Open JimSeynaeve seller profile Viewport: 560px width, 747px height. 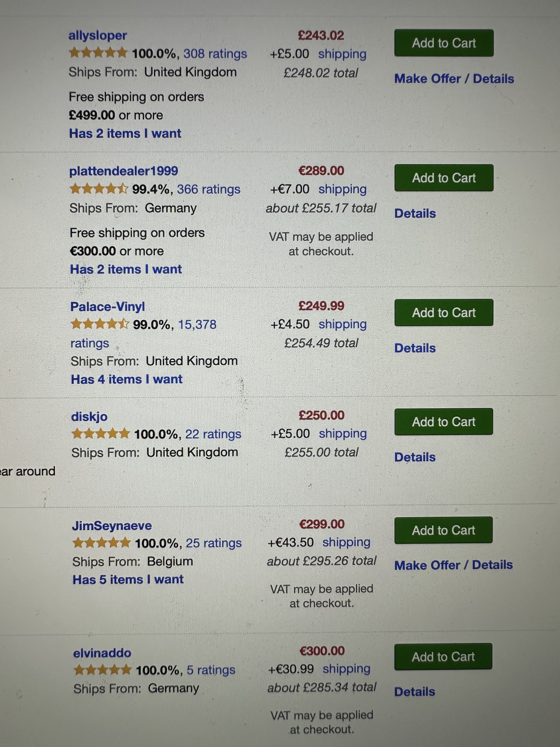[112, 526]
